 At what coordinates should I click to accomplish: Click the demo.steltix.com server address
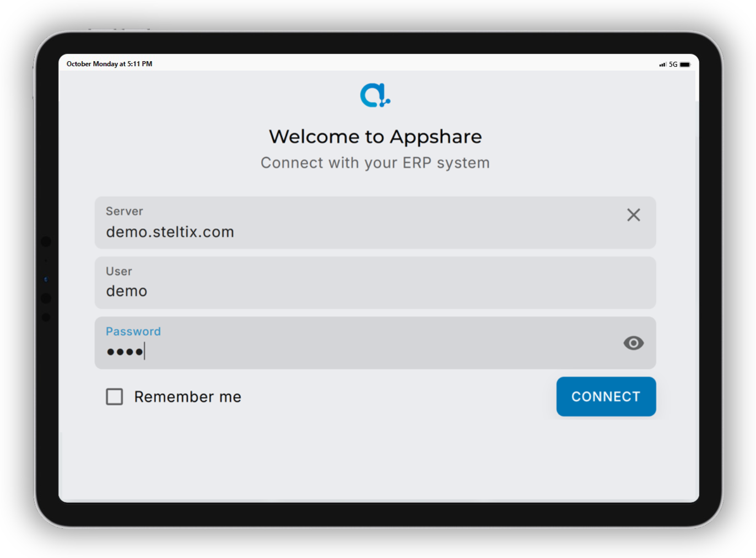(x=170, y=232)
